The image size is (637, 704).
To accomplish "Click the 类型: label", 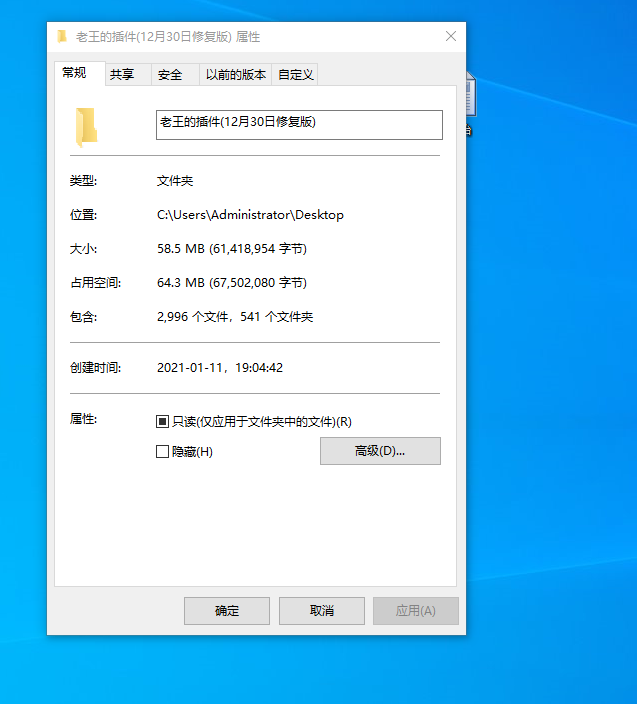I will tap(83, 181).
